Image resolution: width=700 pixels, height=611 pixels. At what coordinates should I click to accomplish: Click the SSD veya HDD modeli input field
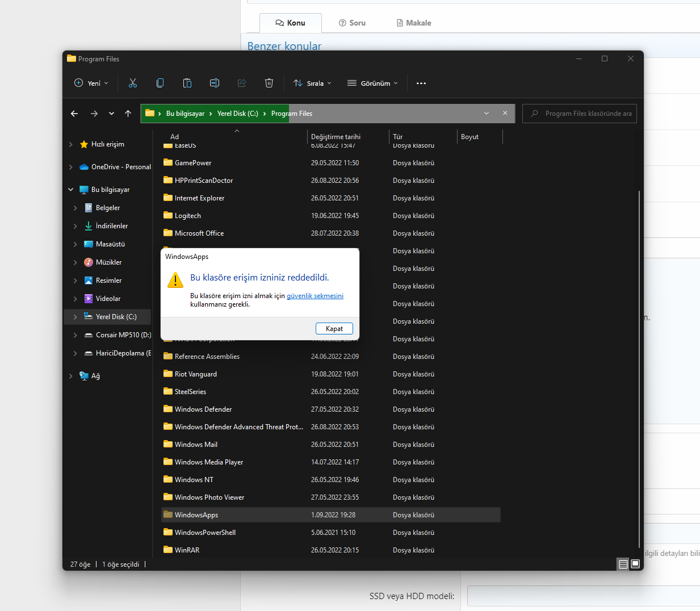pyautogui.click(x=584, y=596)
